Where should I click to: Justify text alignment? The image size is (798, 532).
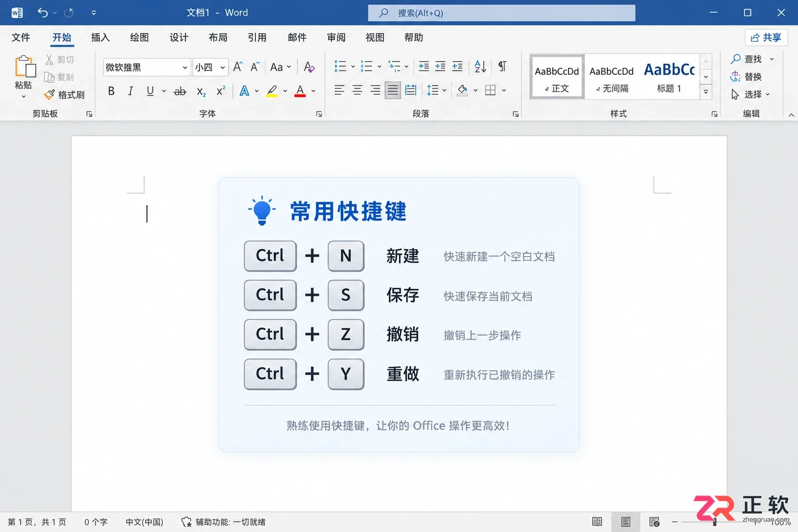click(x=393, y=90)
